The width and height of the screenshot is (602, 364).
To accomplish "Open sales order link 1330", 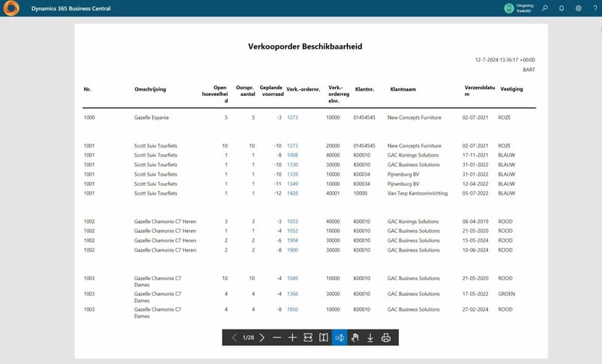I will [x=292, y=165].
